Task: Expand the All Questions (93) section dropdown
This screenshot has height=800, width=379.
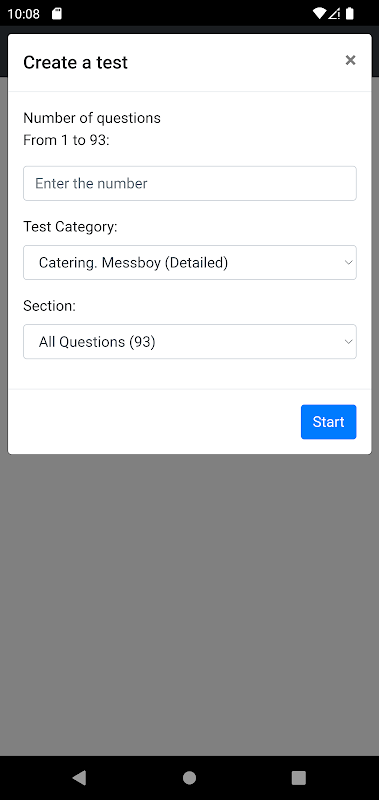Action: coord(190,341)
